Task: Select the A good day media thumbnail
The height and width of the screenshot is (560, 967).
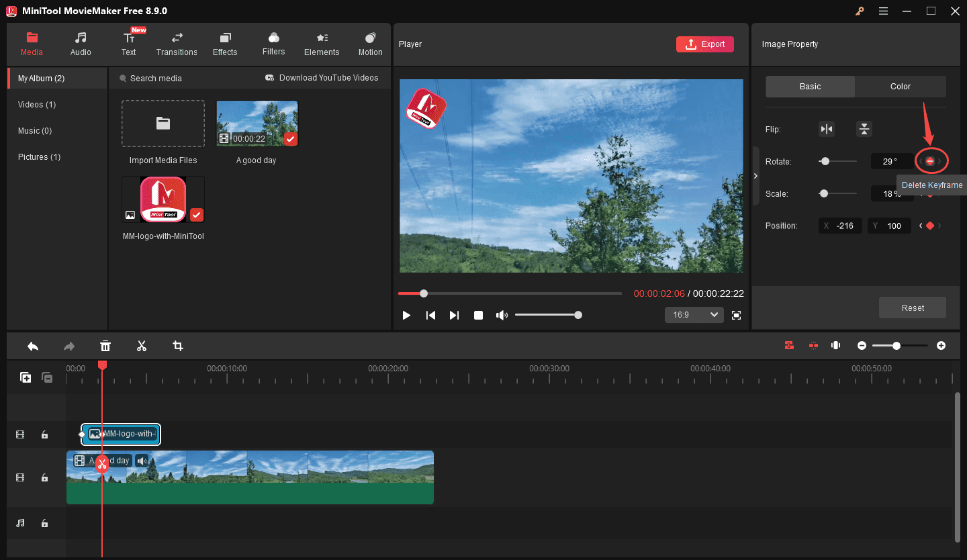Action: click(257, 124)
